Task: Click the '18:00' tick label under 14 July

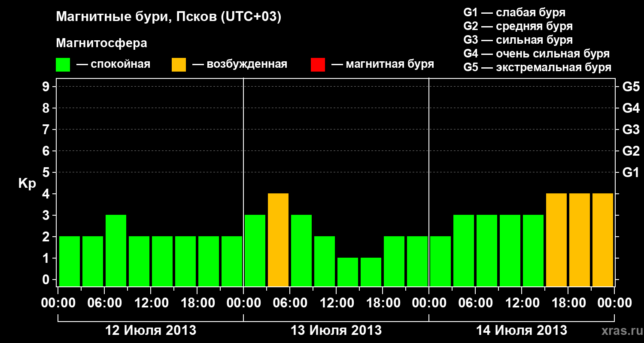Action: [x=568, y=303]
